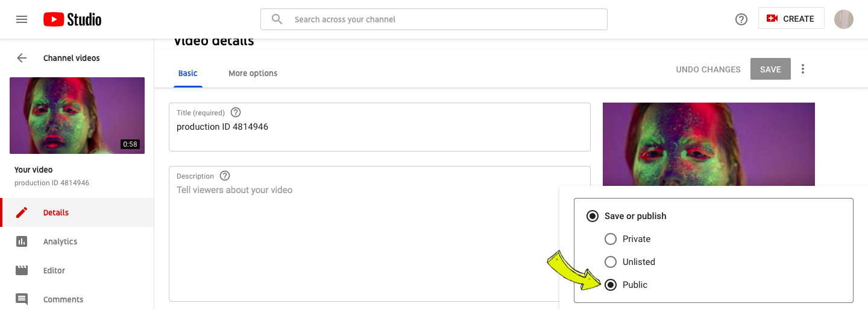This screenshot has height=309, width=868.
Task: Open the three-dot options menu beside Save
Action: [803, 69]
